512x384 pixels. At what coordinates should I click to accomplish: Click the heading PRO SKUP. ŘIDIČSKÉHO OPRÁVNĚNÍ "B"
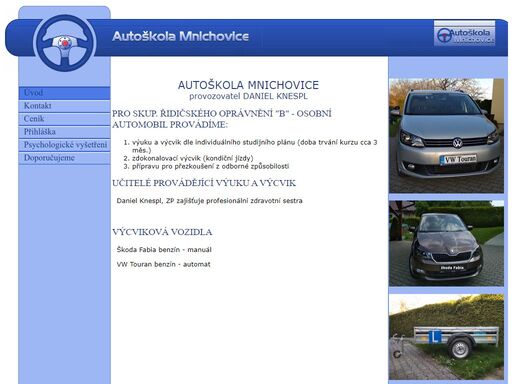222,119
